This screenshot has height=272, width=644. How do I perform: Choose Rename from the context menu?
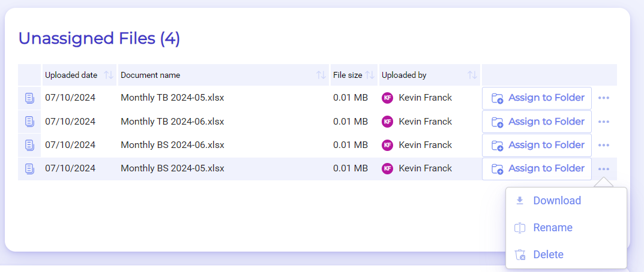point(552,228)
